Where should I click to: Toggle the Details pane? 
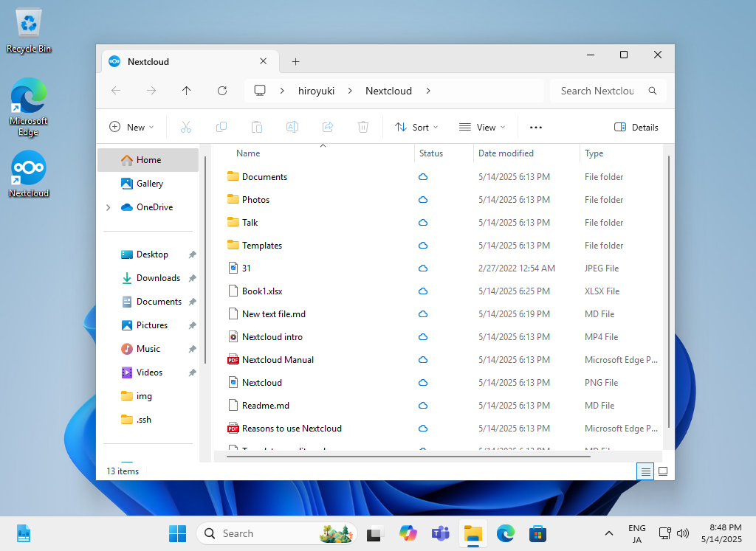click(x=636, y=126)
